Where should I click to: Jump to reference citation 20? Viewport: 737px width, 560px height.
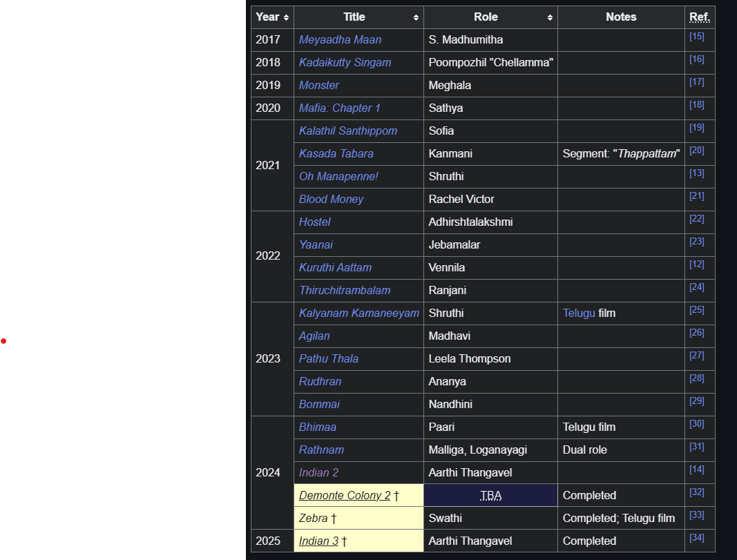[x=696, y=150]
